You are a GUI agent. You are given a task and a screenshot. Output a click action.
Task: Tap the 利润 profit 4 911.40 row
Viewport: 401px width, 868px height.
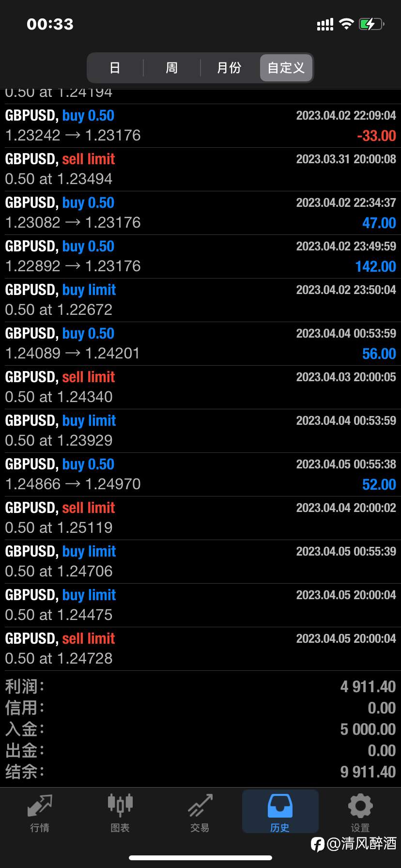coord(200,686)
